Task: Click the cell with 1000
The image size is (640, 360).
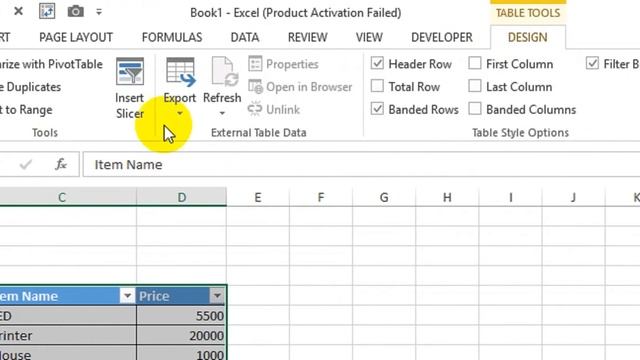Action: pos(181,353)
